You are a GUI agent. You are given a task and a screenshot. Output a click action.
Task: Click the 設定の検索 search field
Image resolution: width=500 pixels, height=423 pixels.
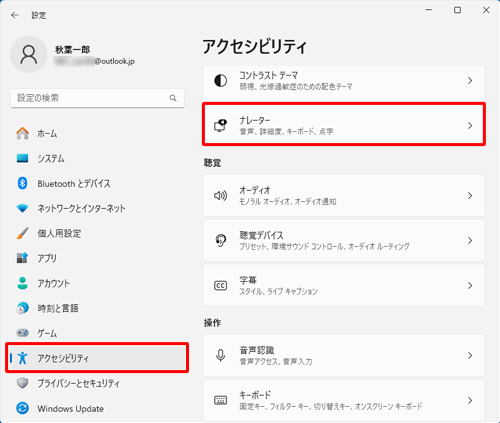(x=97, y=98)
